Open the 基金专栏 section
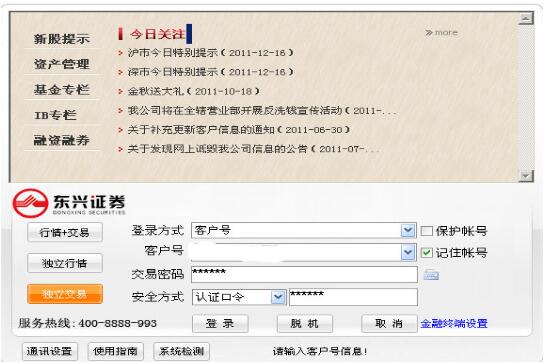 62,90
